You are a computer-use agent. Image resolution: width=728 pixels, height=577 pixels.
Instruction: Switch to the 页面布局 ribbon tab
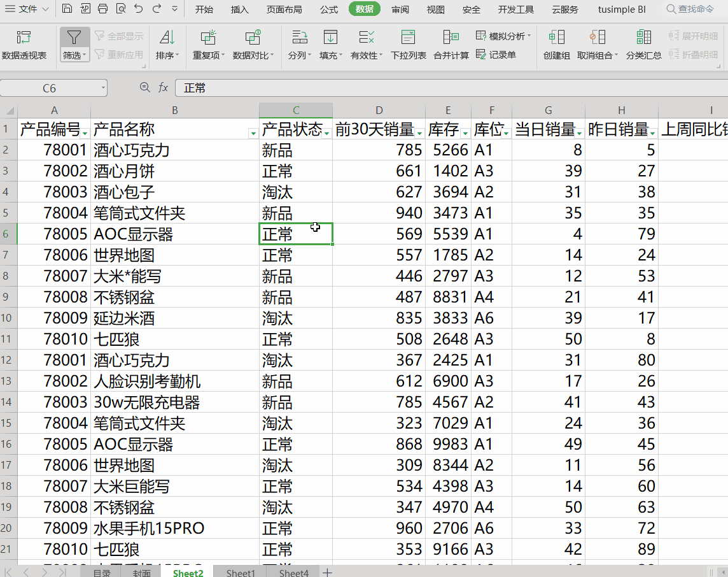284,10
